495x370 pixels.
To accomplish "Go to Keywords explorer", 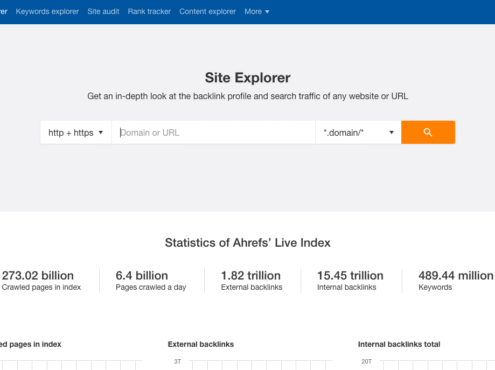I will point(47,12).
